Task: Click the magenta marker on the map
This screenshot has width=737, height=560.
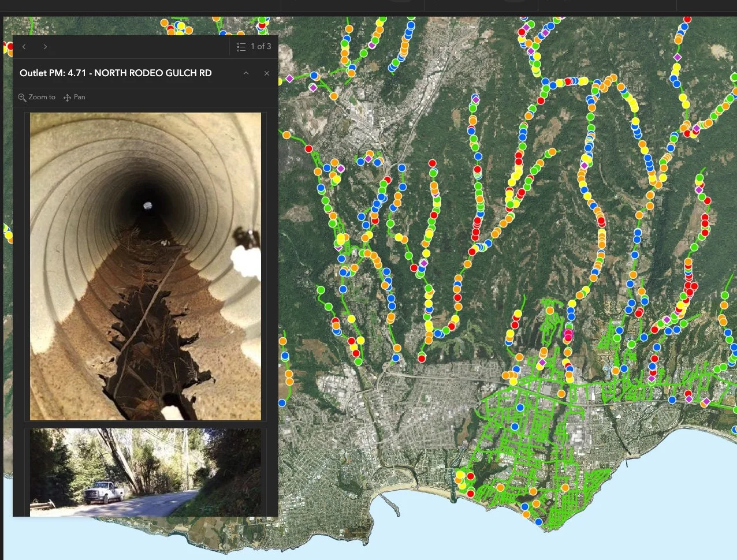Action: tap(568, 334)
